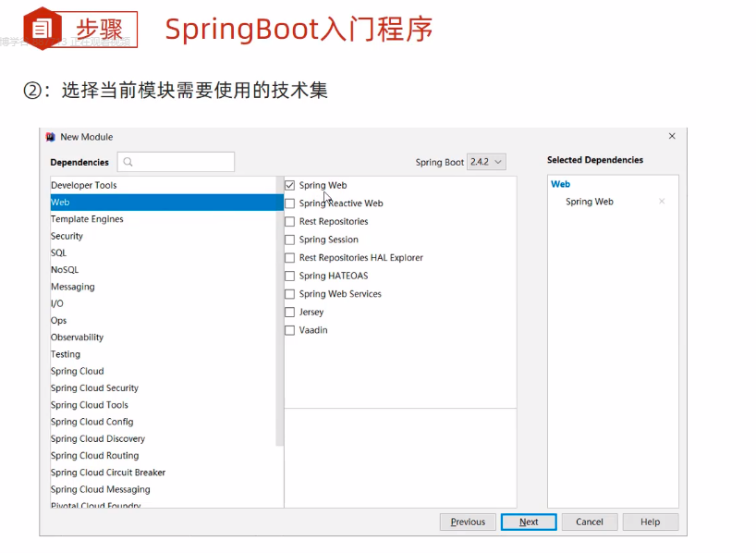Click the Next button

point(529,522)
